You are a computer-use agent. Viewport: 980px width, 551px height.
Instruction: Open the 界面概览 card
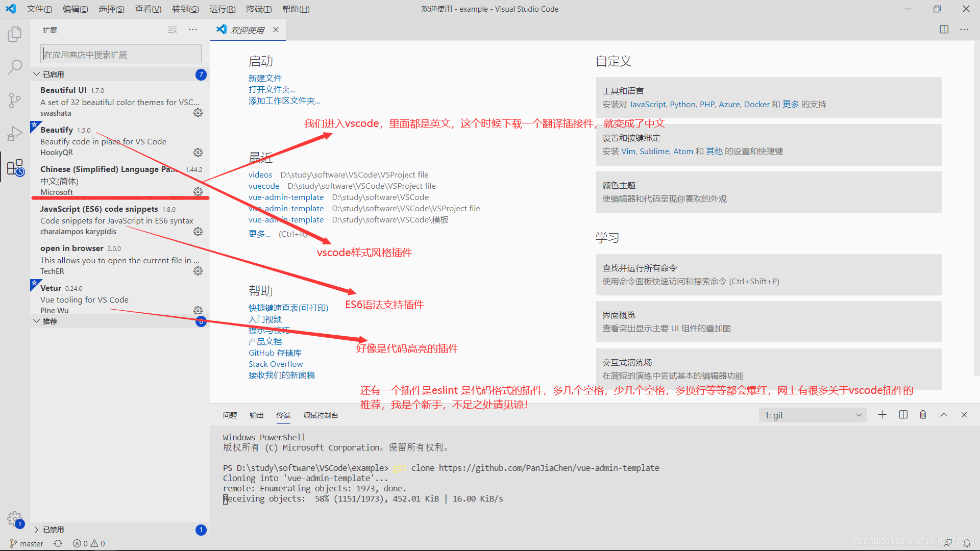[x=769, y=321]
